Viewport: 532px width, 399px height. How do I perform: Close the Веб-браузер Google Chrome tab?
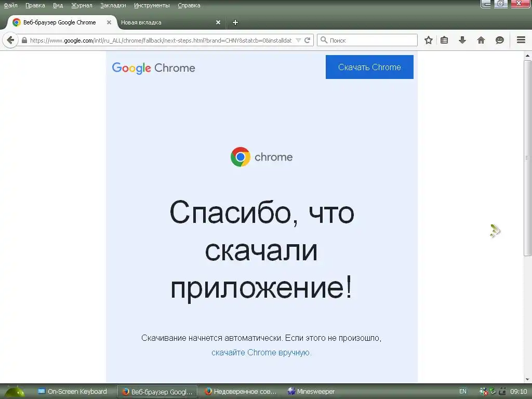[x=109, y=22]
